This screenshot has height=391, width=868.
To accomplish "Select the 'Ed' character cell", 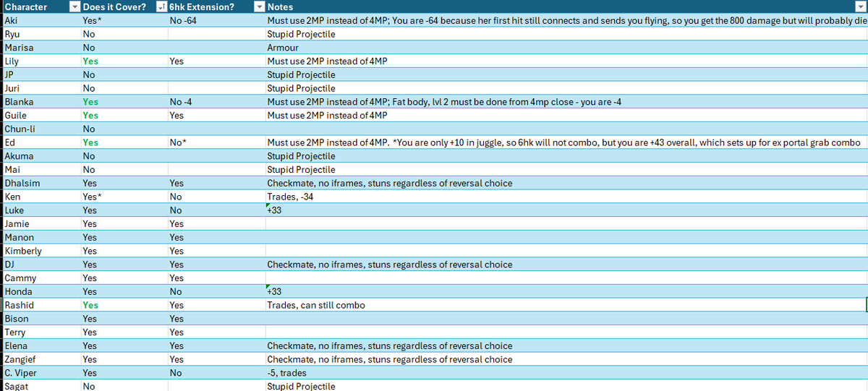I will point(41,142).
